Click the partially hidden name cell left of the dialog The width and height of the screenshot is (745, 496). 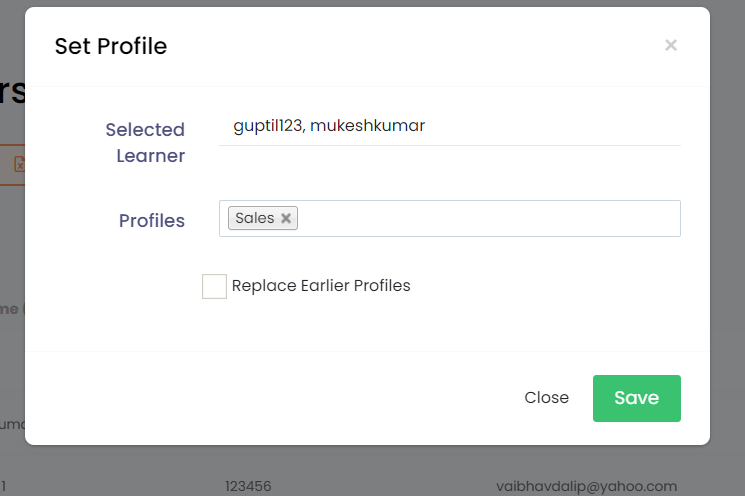pyautogui.click(x=11, y=424)
